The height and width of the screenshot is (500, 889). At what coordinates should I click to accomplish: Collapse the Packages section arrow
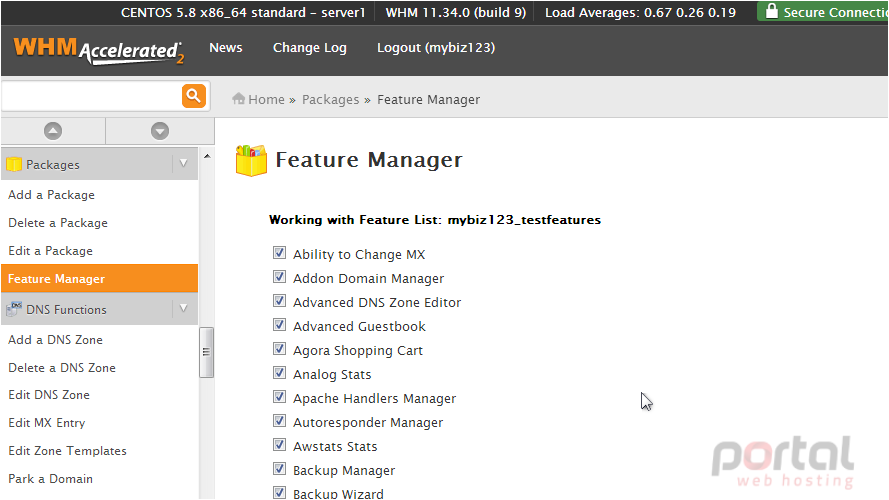pyautogui.click(x=183, y=163)
